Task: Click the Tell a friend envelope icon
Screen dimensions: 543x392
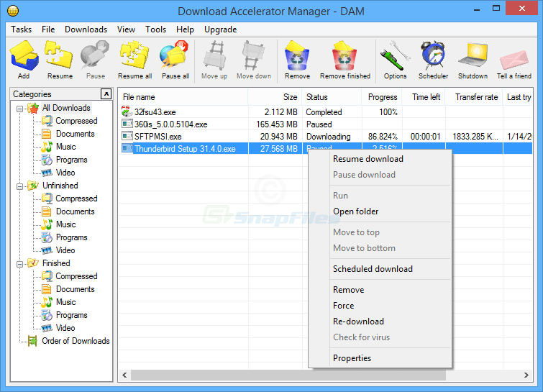Action: tap(514, 60)
